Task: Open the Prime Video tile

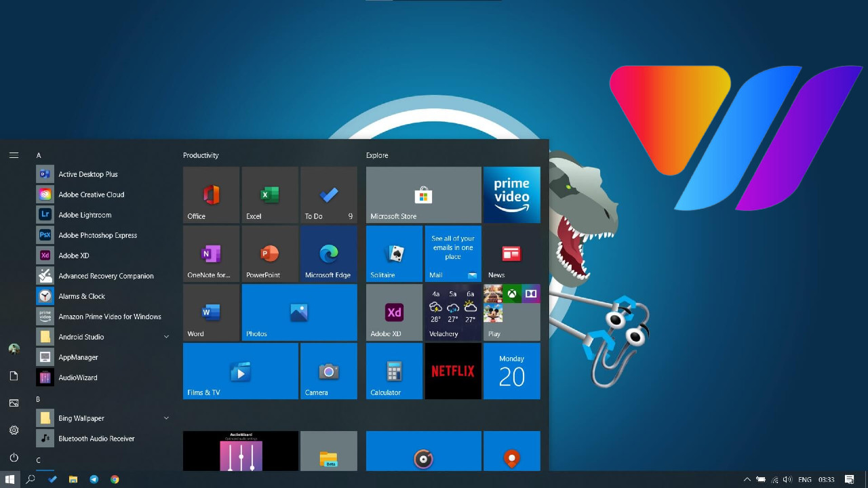Action: coord(512,195)
